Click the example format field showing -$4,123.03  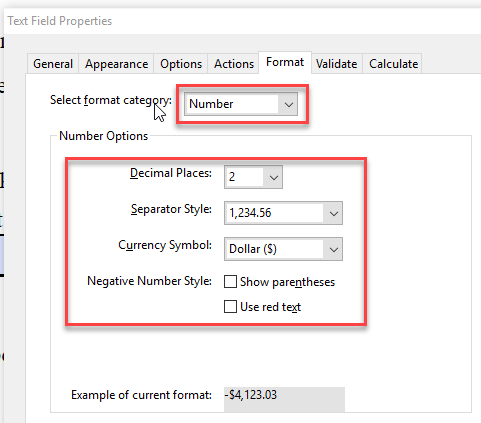[284, 399]
